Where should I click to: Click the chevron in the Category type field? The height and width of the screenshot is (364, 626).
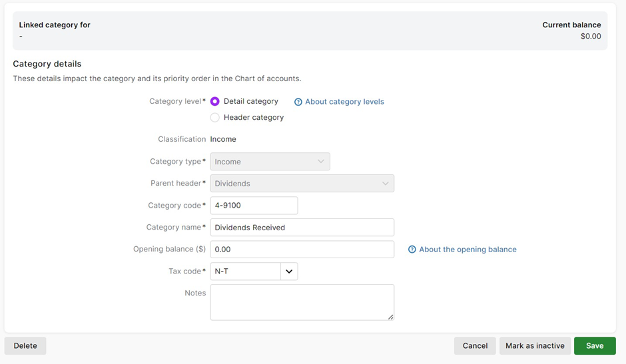[x=321, y=162]
